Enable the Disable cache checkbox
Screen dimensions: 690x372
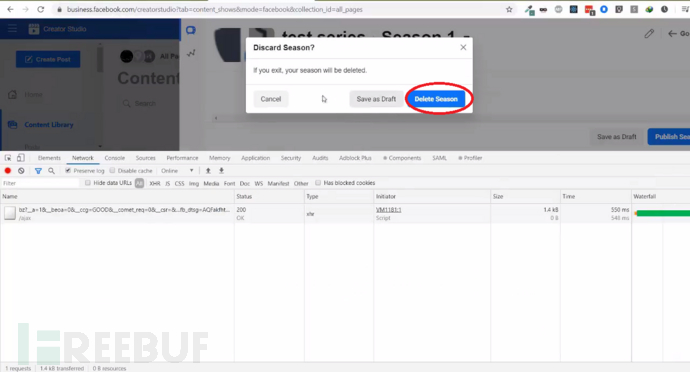(x=112, y=170)
